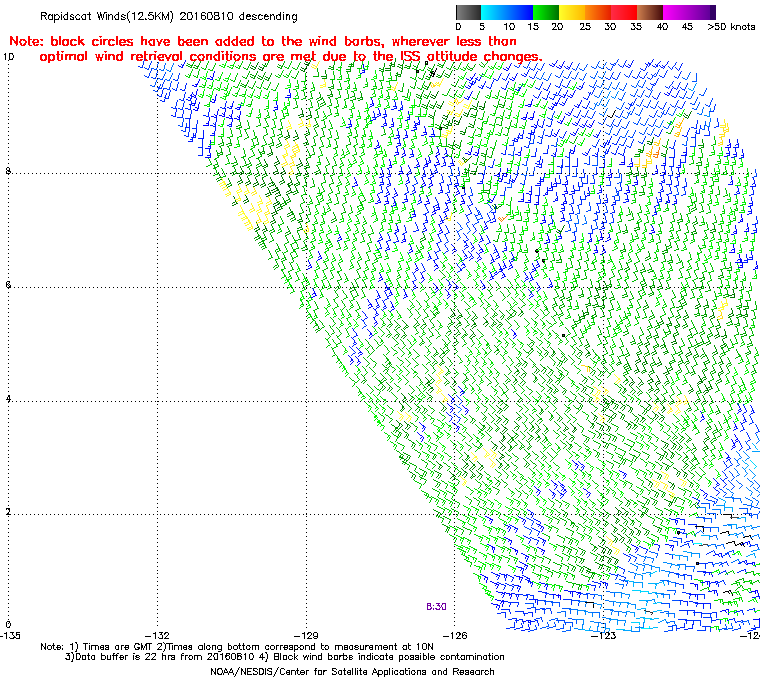The width and height of the screenshot is (760, 688).
Task: Click the 'Data buffer is 22 hrs' footnote
Action: (285, 657)
